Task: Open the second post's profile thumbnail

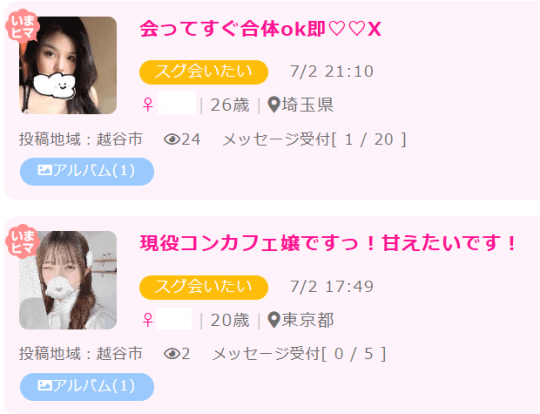Action: (x=68, y=280)
